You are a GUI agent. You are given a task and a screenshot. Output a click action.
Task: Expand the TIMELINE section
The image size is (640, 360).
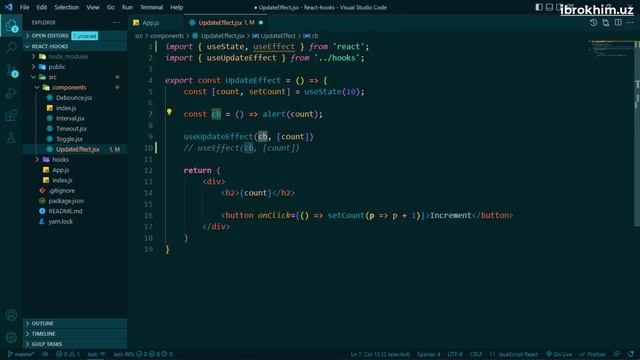75,334
